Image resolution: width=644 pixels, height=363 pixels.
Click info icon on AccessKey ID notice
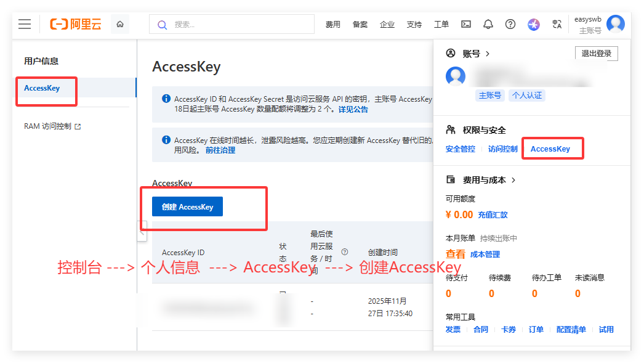coord(166,99)
